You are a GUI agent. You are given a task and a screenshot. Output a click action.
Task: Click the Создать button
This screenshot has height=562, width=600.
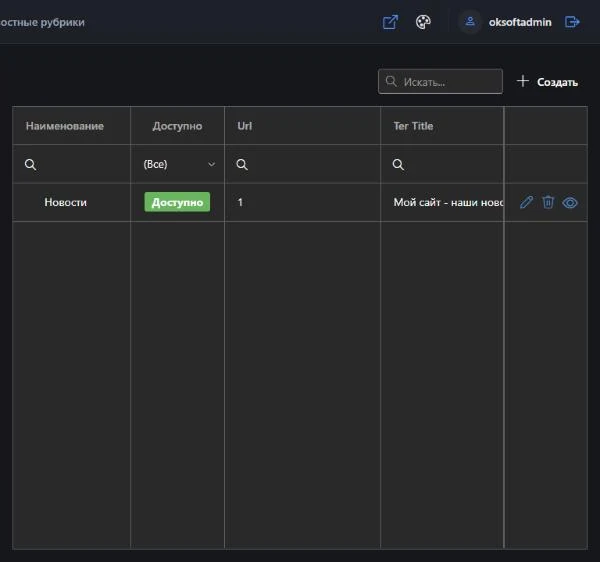547,81
